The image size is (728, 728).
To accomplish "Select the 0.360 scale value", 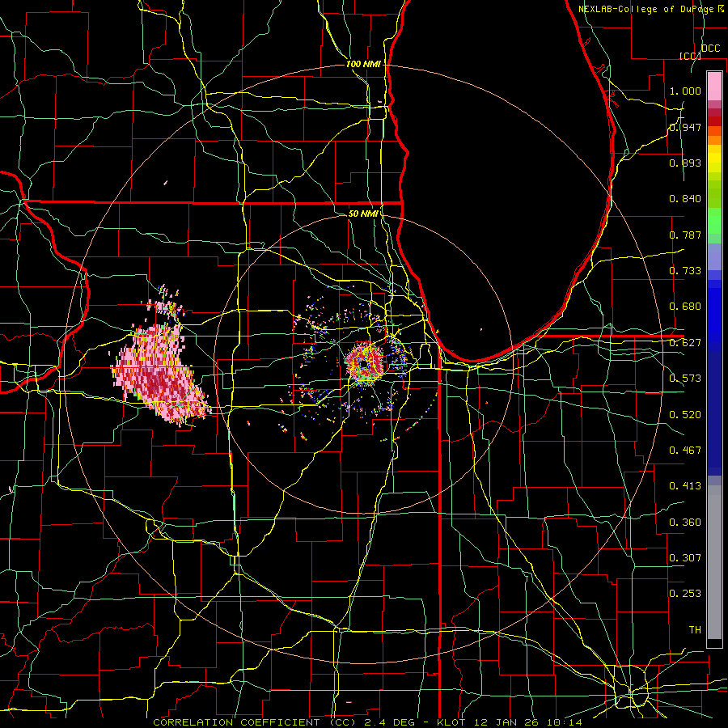I will (x=685, y=523).
